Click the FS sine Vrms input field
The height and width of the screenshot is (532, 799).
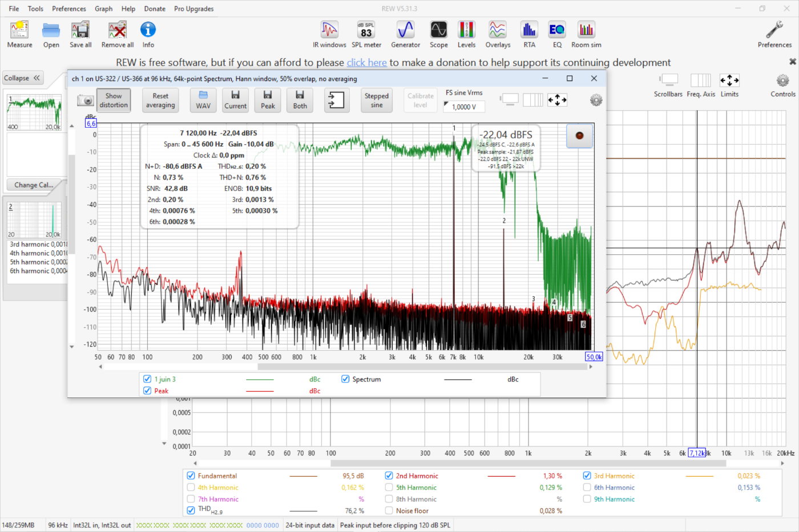(x=465, y=107)
